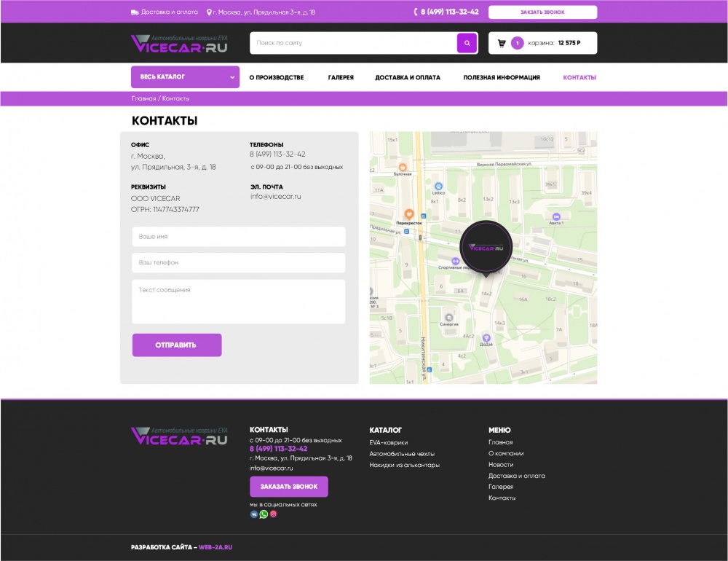Image resolution: width=728 pixels, height=561 pixels.
Task: Open EVA-коврики link in footer catalog
Action: point(388,442)
